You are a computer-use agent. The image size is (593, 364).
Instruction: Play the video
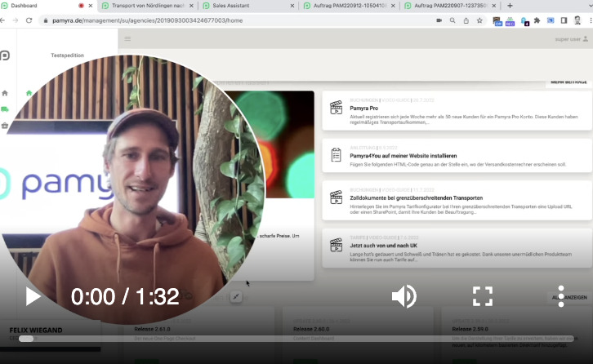33,296
